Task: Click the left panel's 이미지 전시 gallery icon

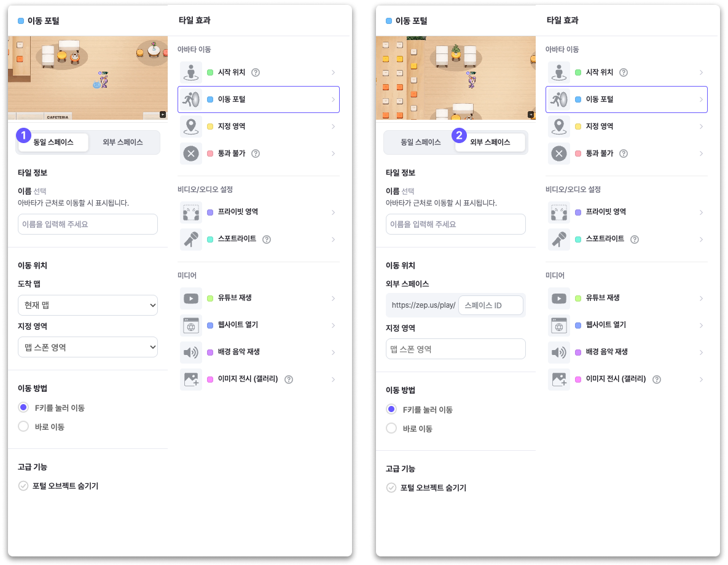Action: point(191,380)
